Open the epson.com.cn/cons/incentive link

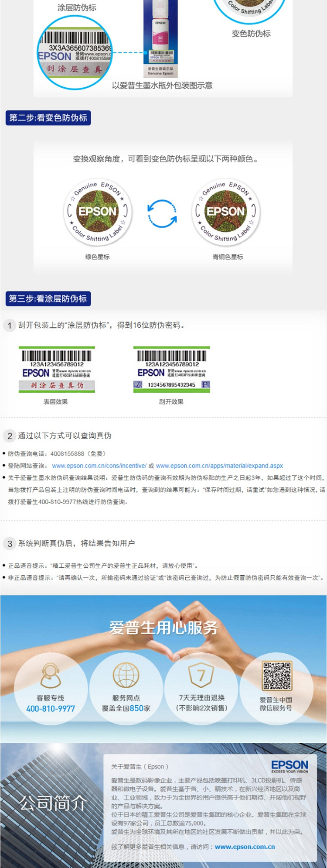(99, 466)
